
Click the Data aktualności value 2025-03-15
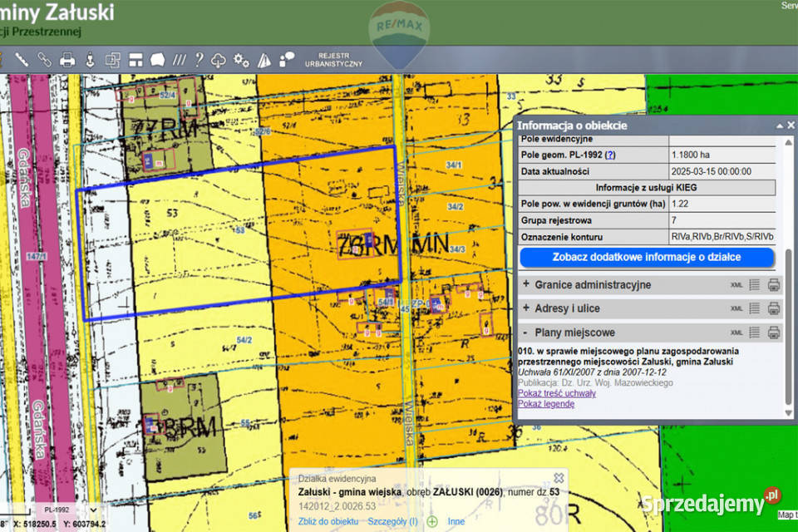tap(711, 171)
